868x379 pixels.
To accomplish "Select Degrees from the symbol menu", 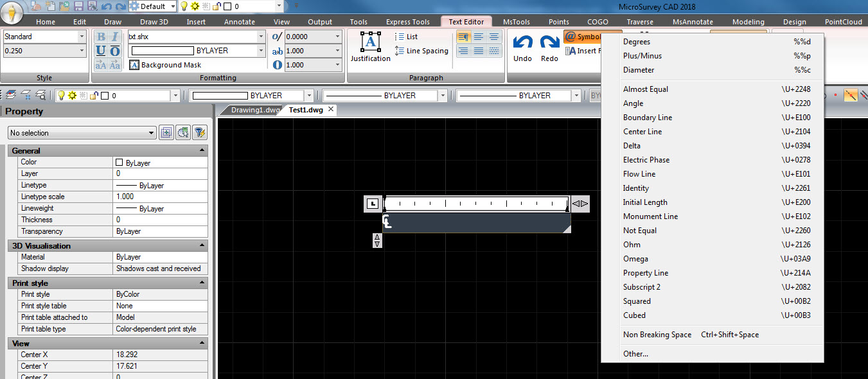I will coord(637,42).
